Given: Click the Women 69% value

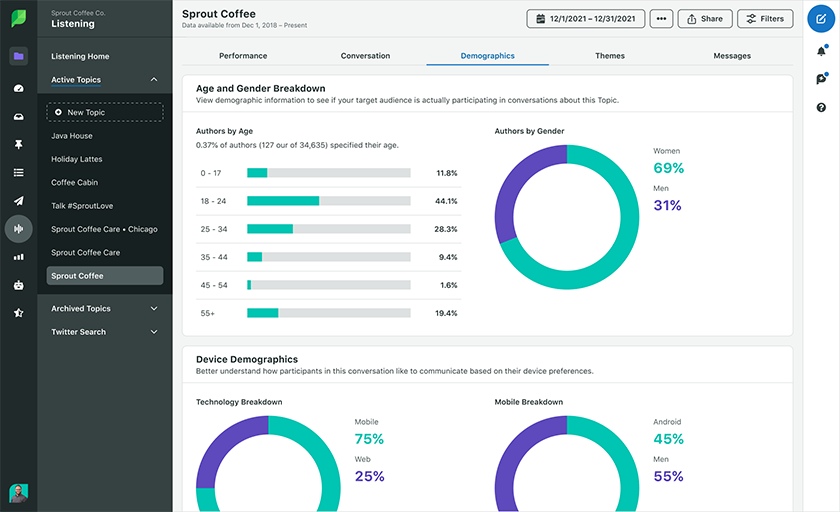Looking at the screenshot, I should (669, 168).
